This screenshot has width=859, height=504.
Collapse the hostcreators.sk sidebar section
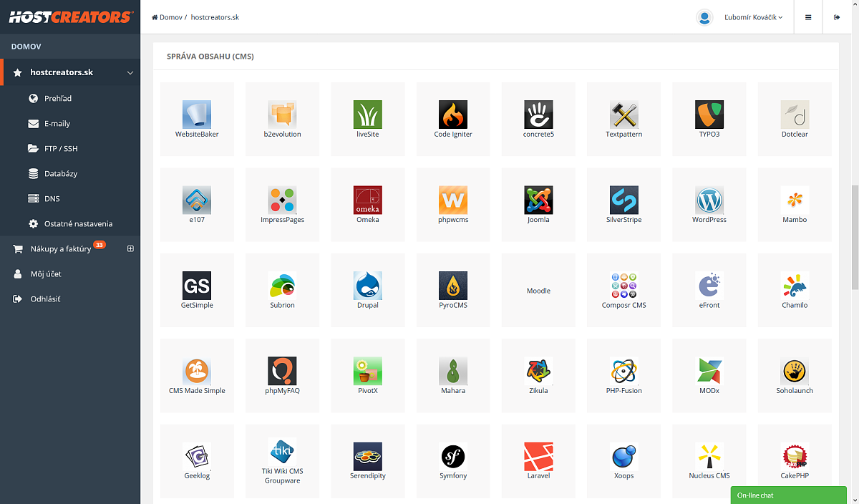pyautogui.click(x=130, y=72)
